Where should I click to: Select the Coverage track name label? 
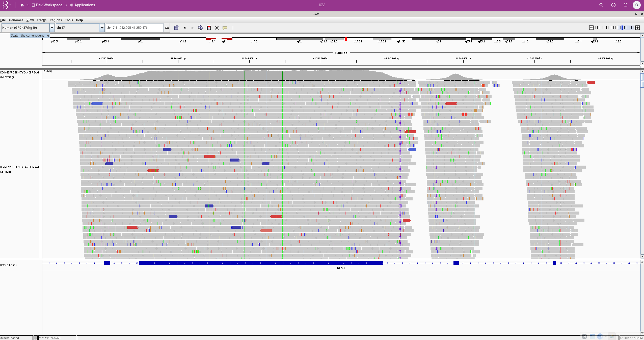tap(20, 75)
